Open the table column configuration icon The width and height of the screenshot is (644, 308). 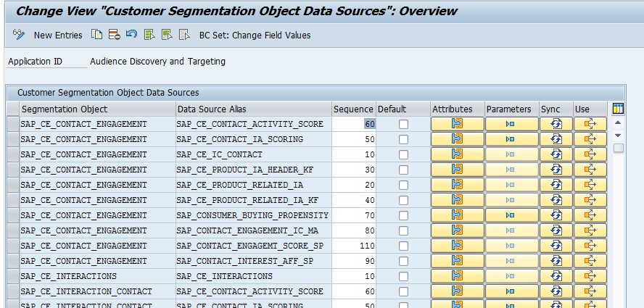(x=618, y=109)
